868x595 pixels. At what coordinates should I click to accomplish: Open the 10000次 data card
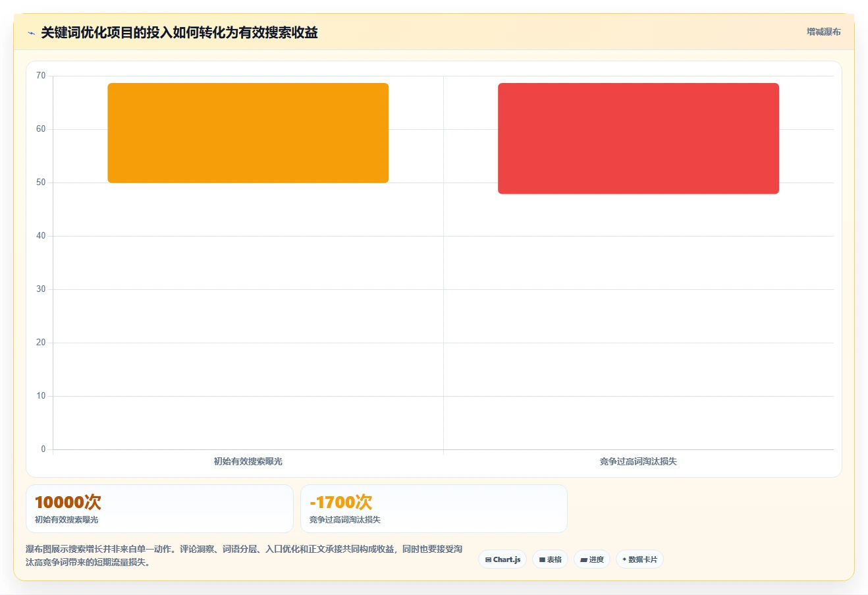(x=159, y=509)
